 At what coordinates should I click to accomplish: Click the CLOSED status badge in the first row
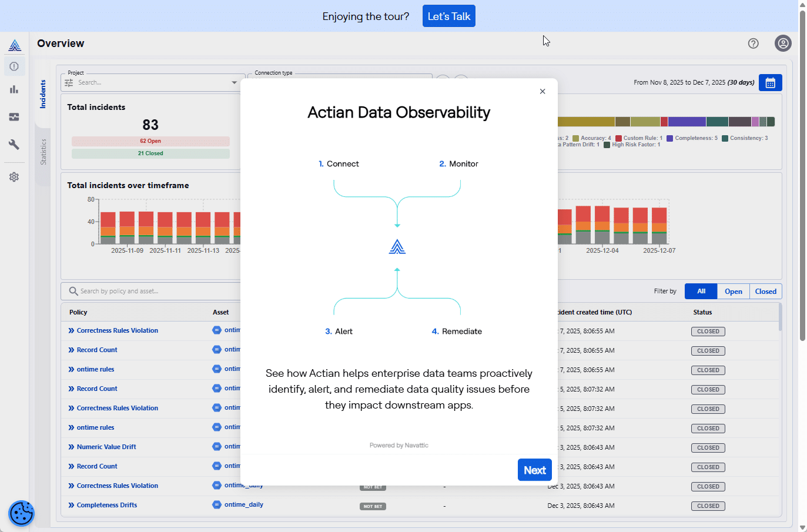(x=708, y=332)
